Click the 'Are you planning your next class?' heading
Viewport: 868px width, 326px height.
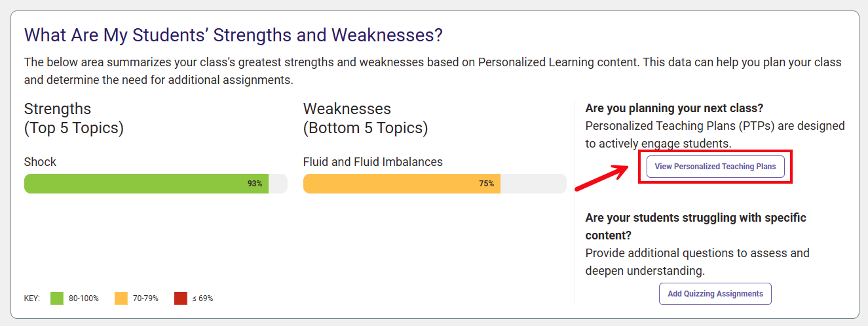674,108
